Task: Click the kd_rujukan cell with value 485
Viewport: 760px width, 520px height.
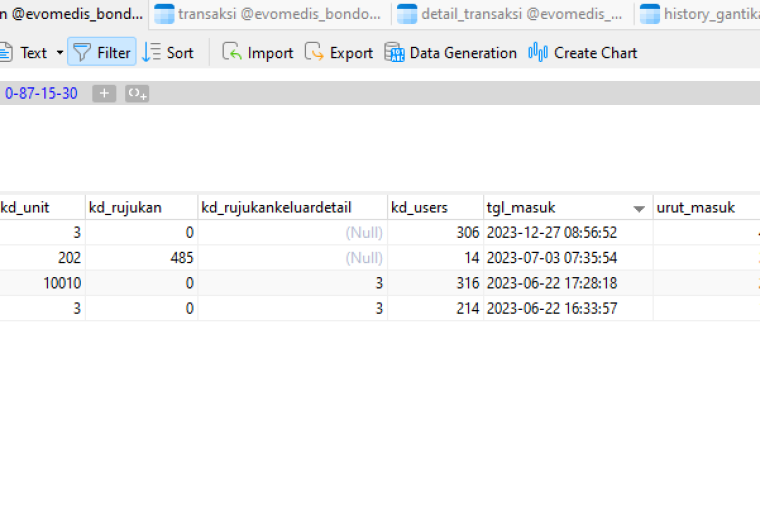Action: (142, 258)
